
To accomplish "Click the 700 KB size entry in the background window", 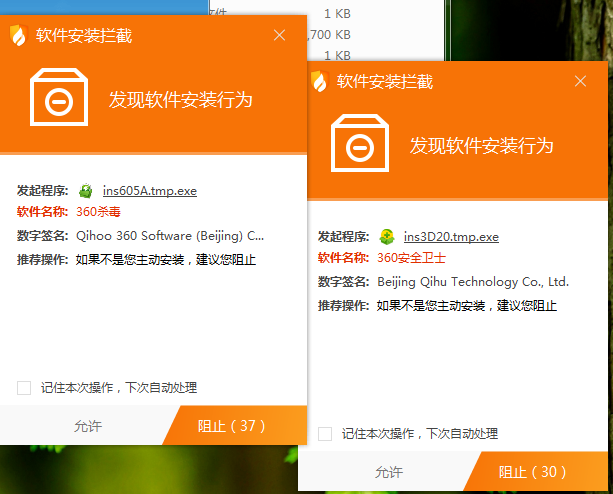I will [329, 35].
